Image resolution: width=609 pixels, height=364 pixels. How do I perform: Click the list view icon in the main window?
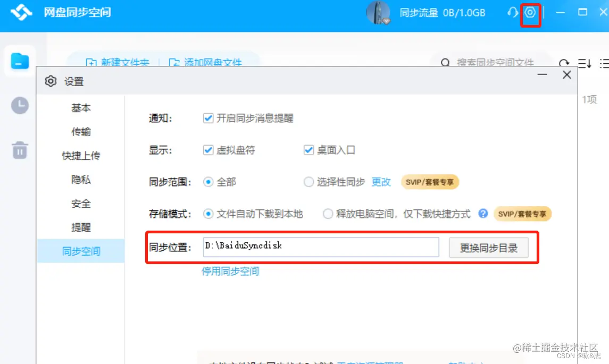604,63
